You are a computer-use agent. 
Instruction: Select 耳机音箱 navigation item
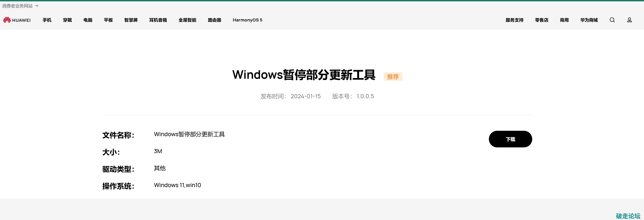point(158,20)
